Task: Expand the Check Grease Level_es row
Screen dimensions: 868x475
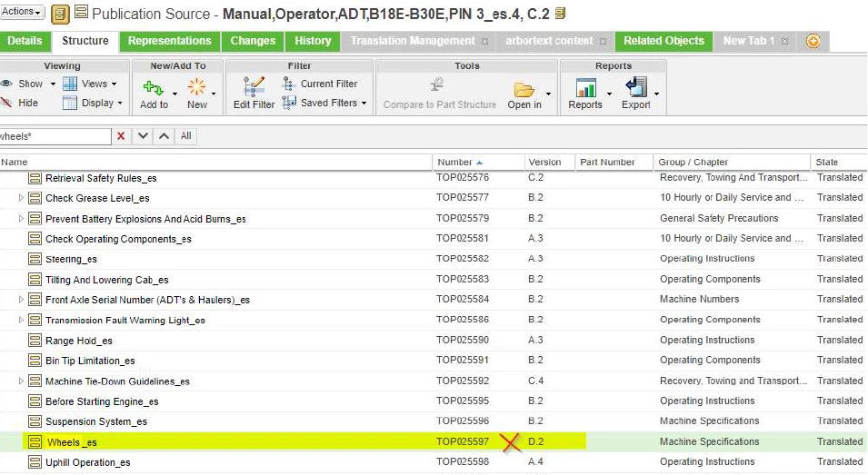Action: pos(21,198)
